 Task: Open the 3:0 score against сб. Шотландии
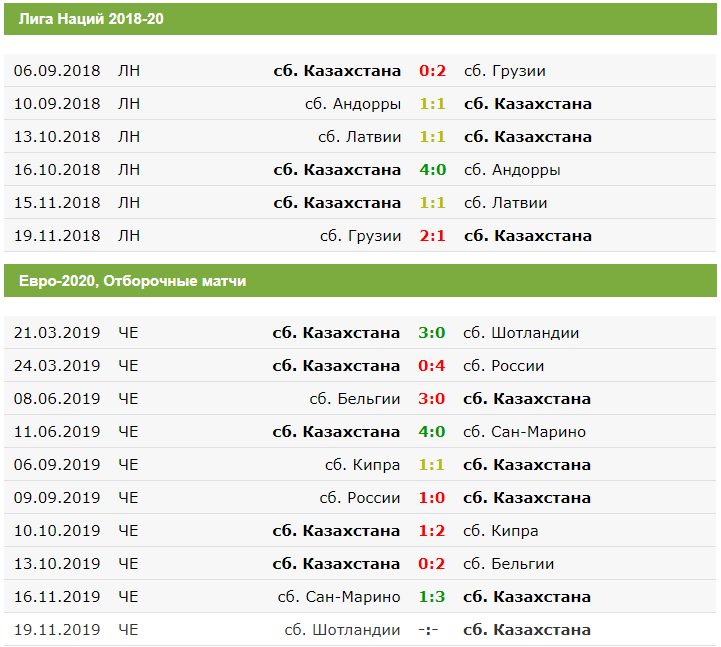pos(432,333)
